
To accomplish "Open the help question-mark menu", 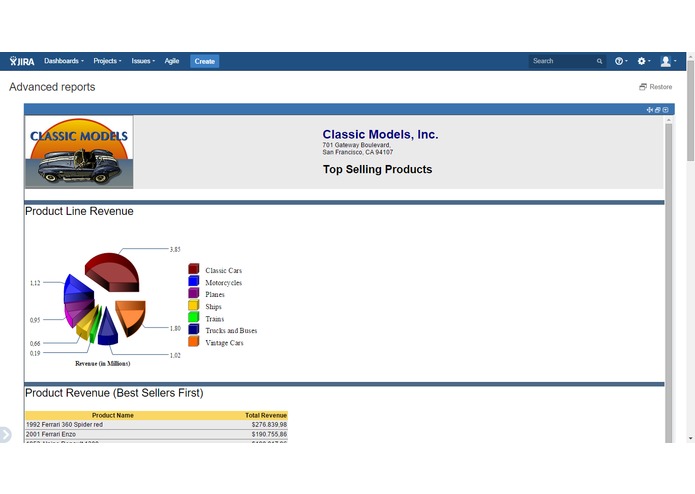I will pyautogui.click(x=621, y=61).
